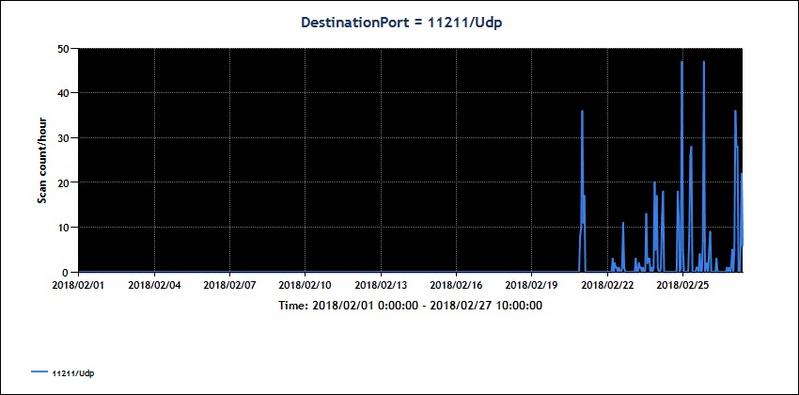Click the blue 11211/Udp legend line swatch
The height and width of the screenshot is (395, 799).
[x=40, y=372]
